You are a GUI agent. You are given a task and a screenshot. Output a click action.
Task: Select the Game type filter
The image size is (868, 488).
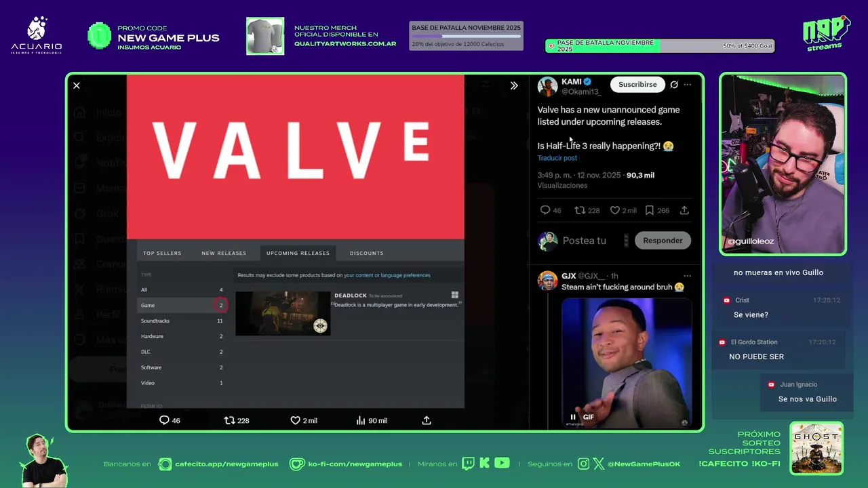pyautogui.click(x=182, y=305)
